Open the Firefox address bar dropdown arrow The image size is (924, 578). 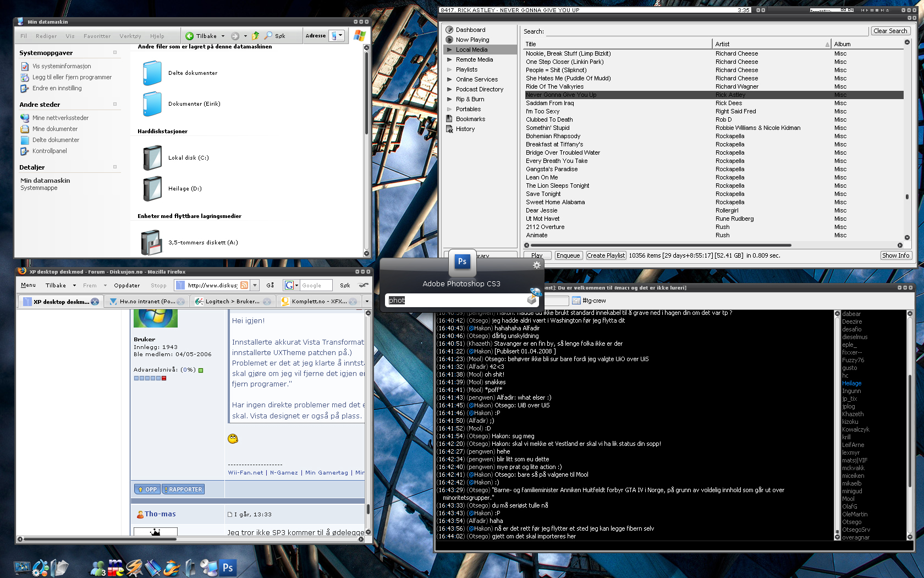(x=255, y=285)
